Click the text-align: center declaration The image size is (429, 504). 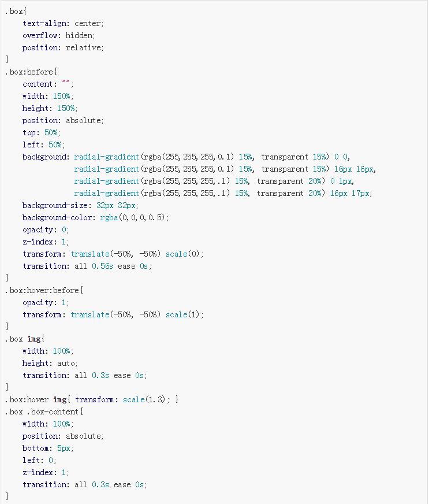pos(63,24)
